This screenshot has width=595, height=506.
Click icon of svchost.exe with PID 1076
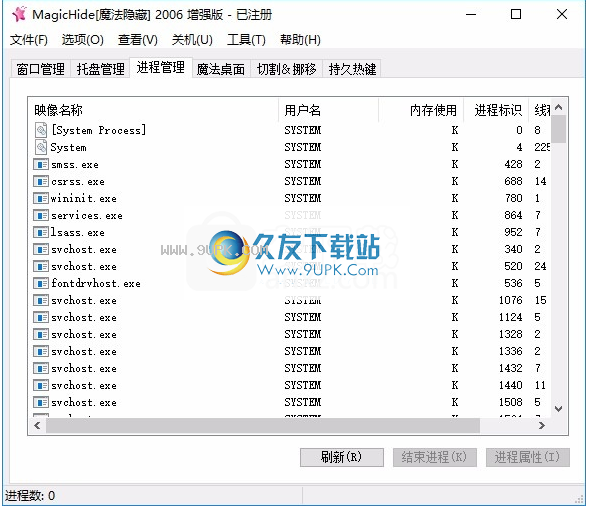pyautogui.click(x=41, y=300)
